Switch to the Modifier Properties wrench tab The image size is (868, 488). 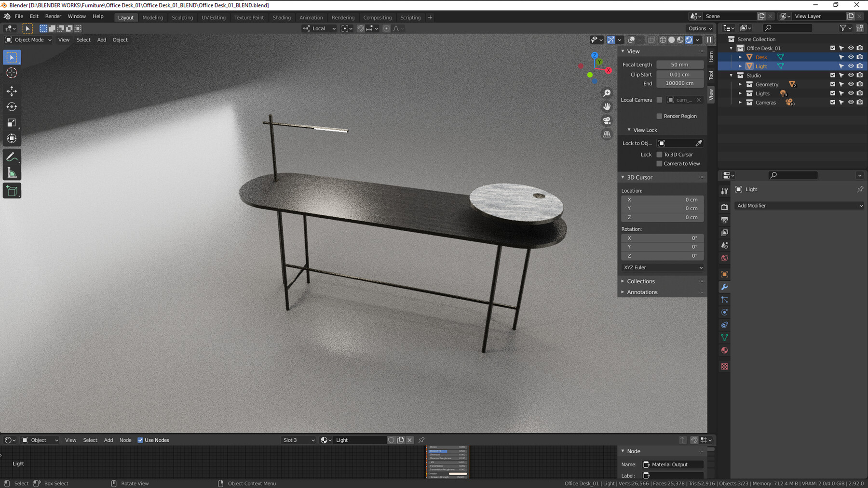(x=725, y=287)
